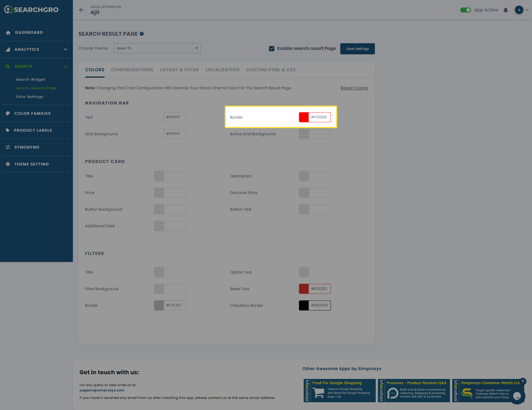Expand the Analytics sidebar menu
The image size is (532, 410).
[65, 49]
